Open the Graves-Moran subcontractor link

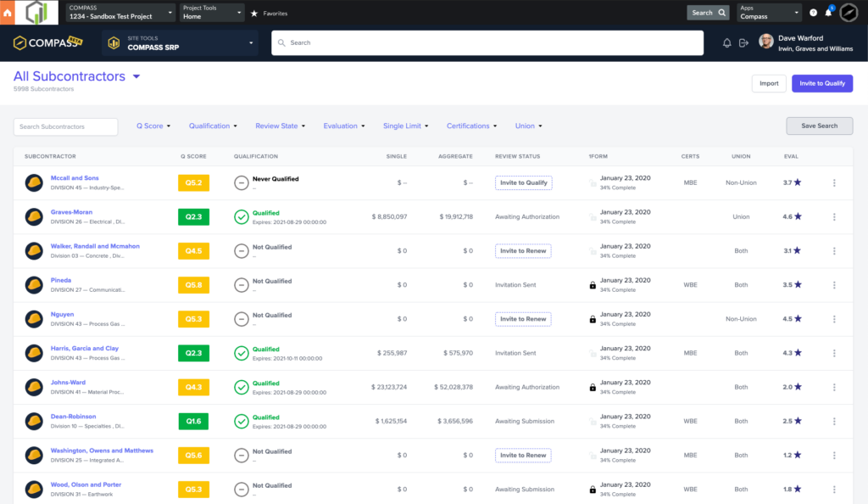coord(71,212)
